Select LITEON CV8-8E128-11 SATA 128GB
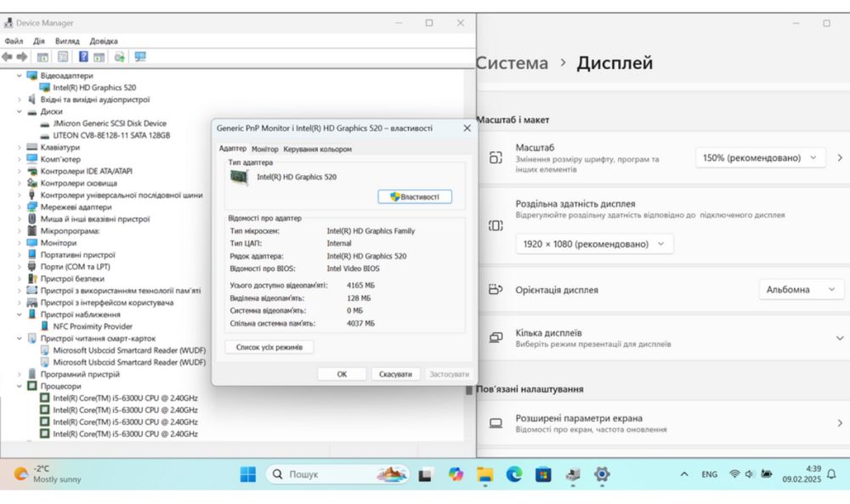Image resolution: width=850 pixels, height=504 pixels. click(x=111, y=135)
